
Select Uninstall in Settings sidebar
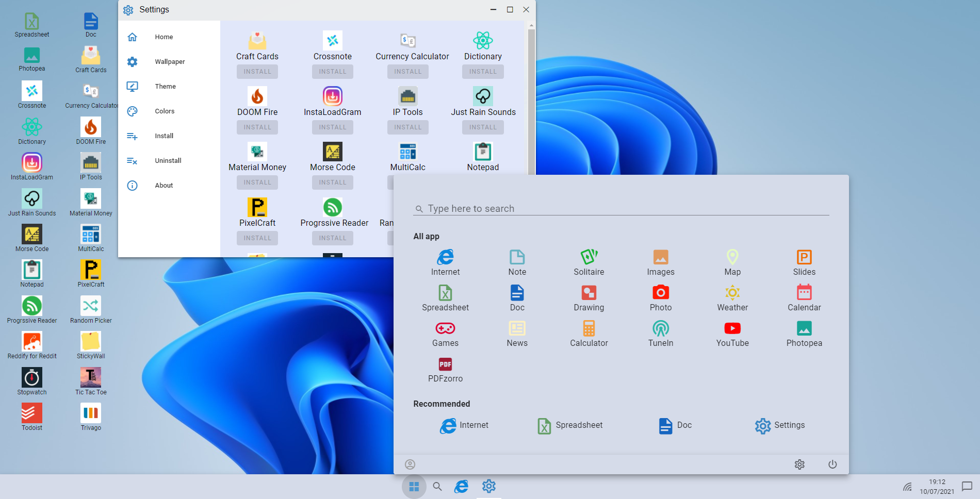coord(169,161)
